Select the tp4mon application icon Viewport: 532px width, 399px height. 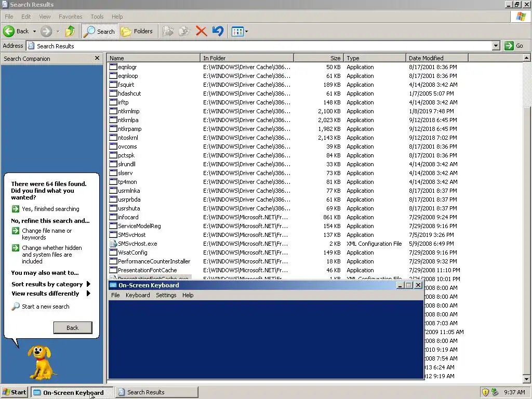click(113, 182)
